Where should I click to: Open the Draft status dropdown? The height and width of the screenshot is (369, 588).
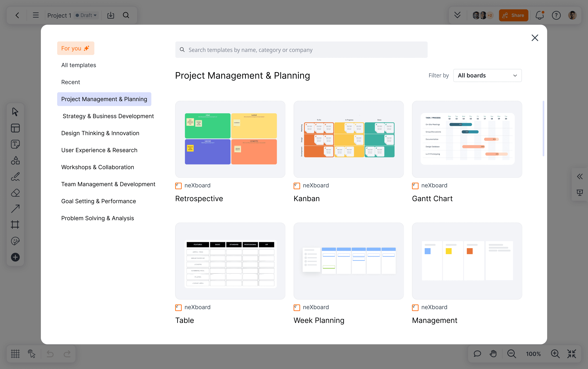[86, 15]
